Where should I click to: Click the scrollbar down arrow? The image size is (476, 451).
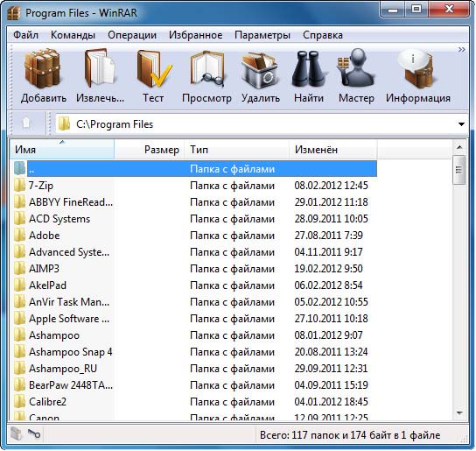tap(459, 412)
